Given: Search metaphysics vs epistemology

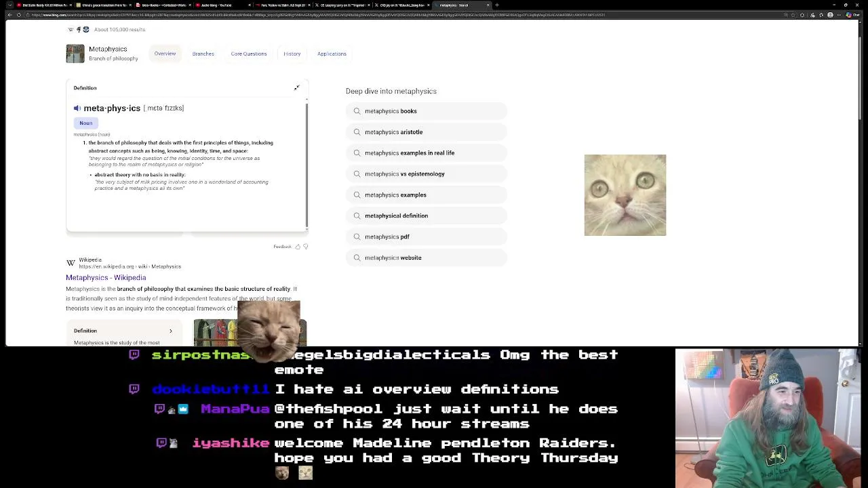Looking at the screenshot, I should click(427, 174).
